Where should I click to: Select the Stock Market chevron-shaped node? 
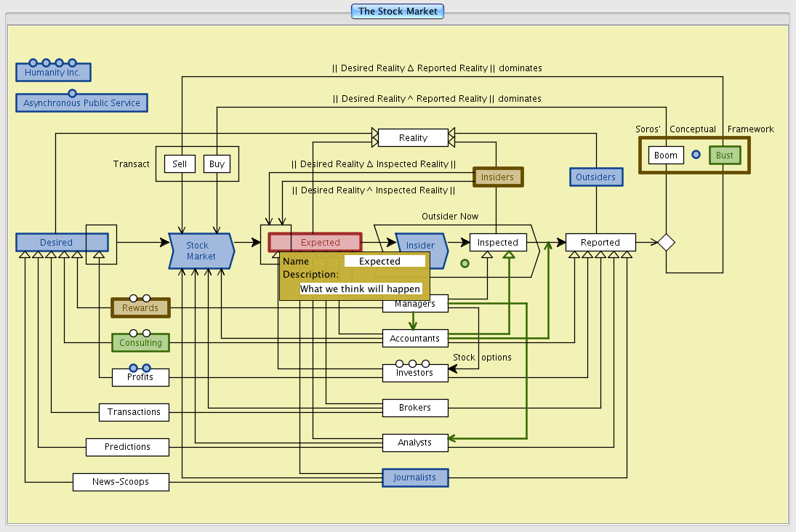point(201,251)
